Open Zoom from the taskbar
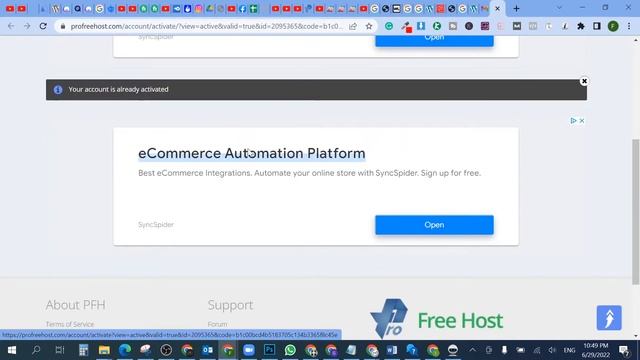This screenshot has height=360, width=640. coord(249,350)
